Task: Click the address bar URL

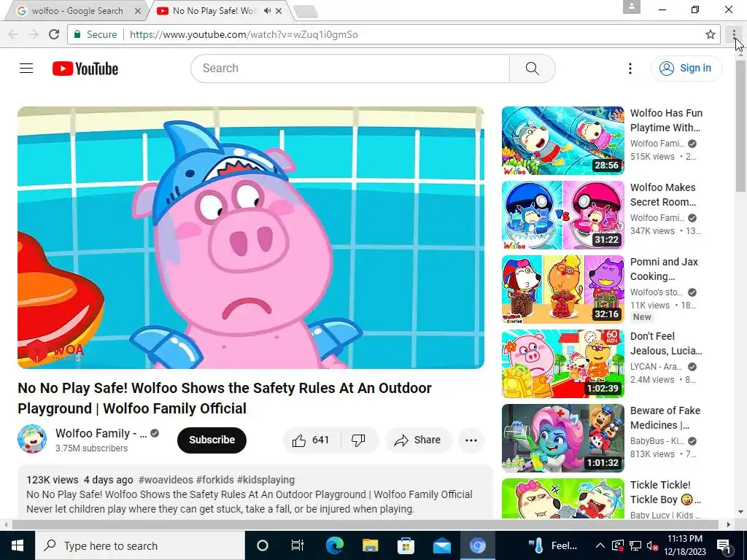Action: click(244, 34)
